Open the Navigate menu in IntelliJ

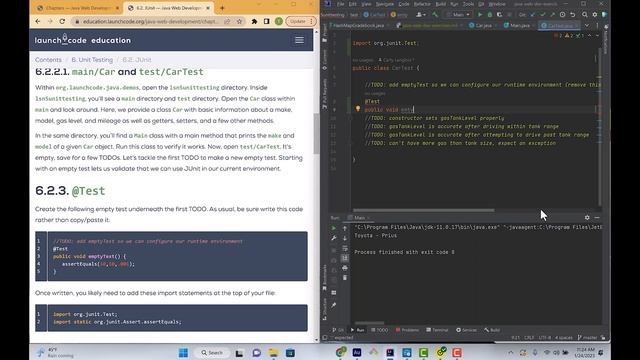point(384,4)
